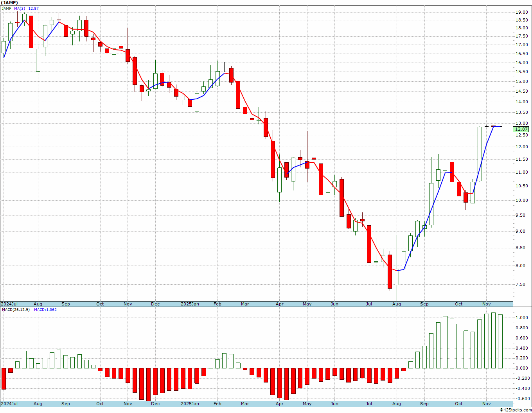532x413 pixels.
Task: Click 13.00 on the price axis
Action: pos(521,124)
